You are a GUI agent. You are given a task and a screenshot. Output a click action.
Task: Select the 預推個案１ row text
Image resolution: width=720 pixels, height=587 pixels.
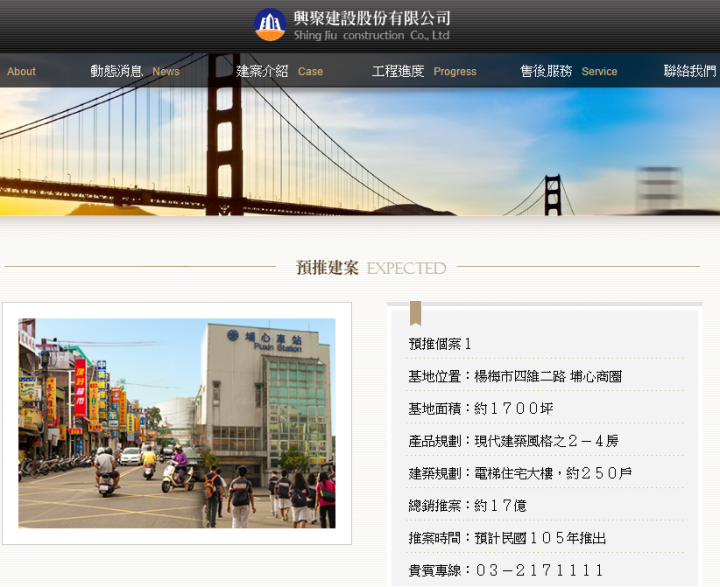440,344
